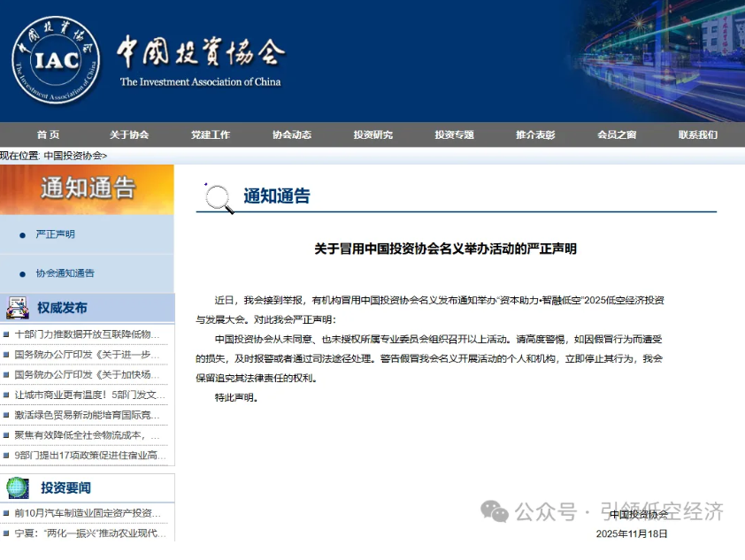Open the 首页 navigation item
Image resolution: width=745 pixels, height=560 pixels.
pyautogui.click(x=48, y=134)
